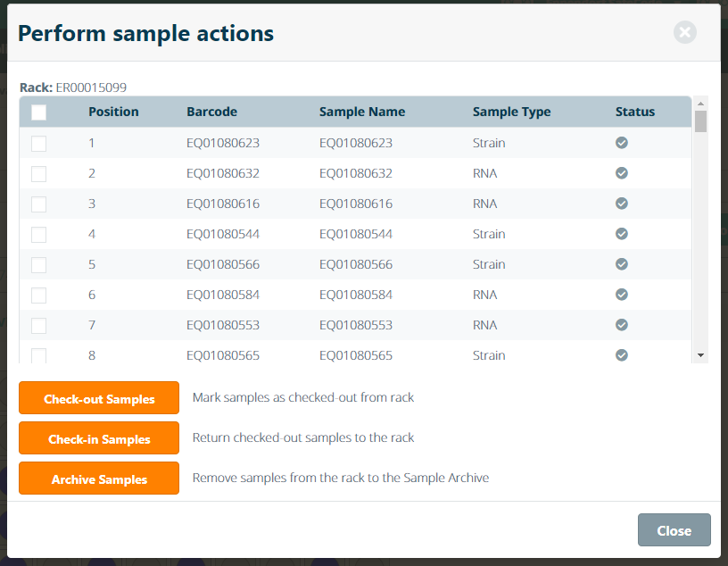
Task: Click the status checkmark icon for position 1
Action: click(622, 143)
